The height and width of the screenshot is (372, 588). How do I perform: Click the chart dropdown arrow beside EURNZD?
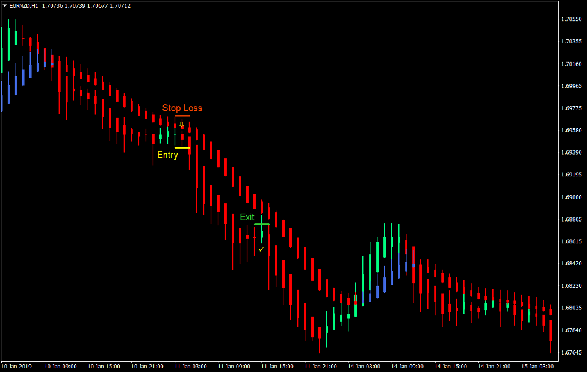6,5
